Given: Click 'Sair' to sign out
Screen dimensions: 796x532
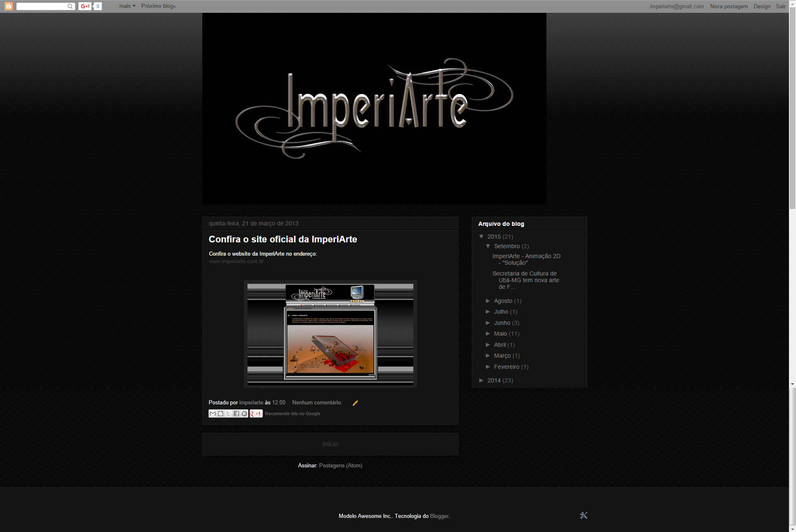Looking at the screenshot, I should [x=781, y=6].
